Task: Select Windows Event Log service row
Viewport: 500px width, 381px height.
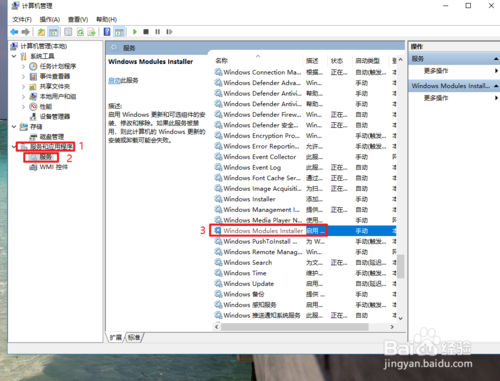Action: (x=305, y=167)
